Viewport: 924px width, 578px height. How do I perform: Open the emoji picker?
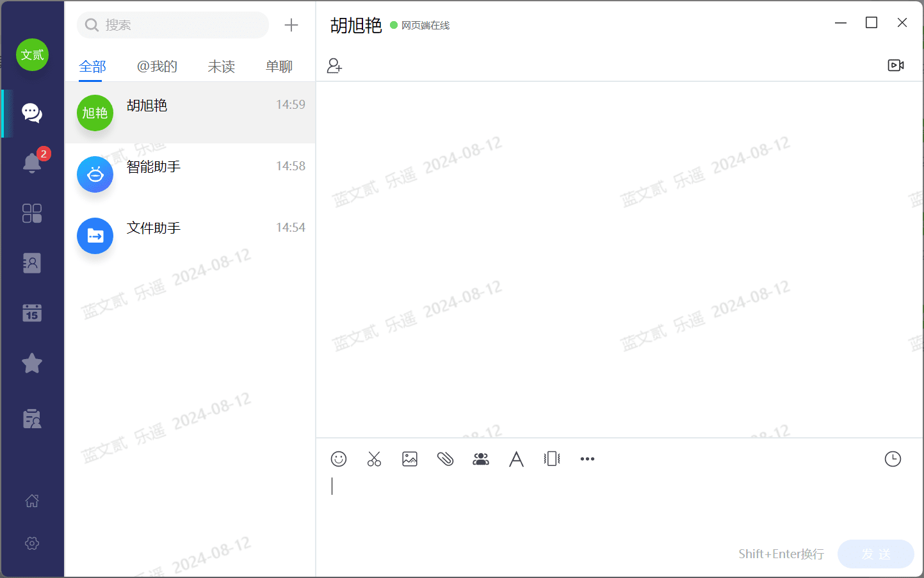tap(339, 459)
